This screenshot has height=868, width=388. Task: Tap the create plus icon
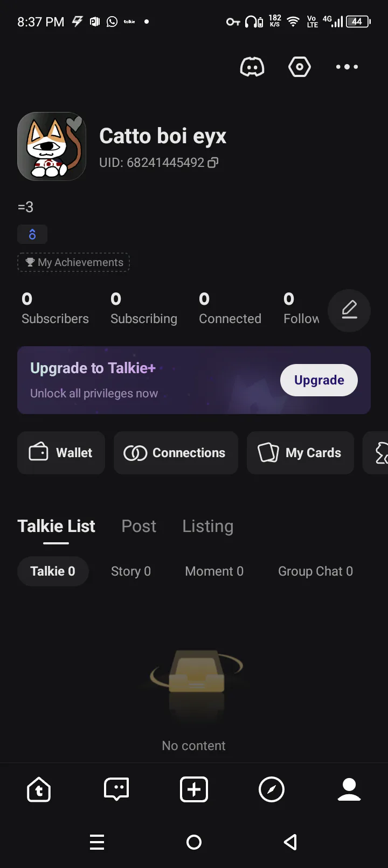(194, 790)
